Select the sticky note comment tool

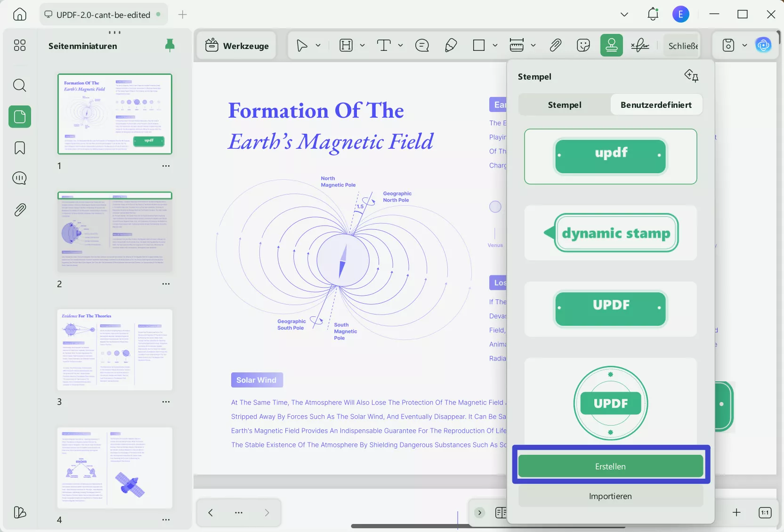point(422,45)
